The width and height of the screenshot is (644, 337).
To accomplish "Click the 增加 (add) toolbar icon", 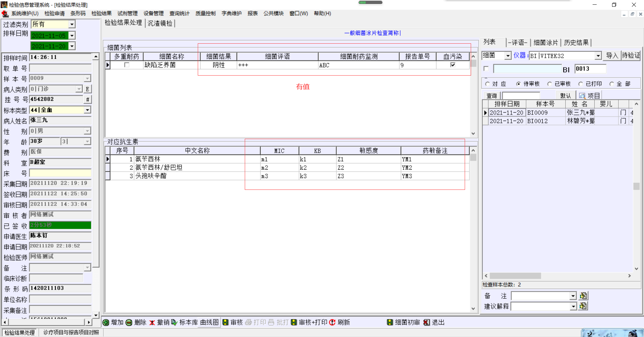I will [106, 322].
